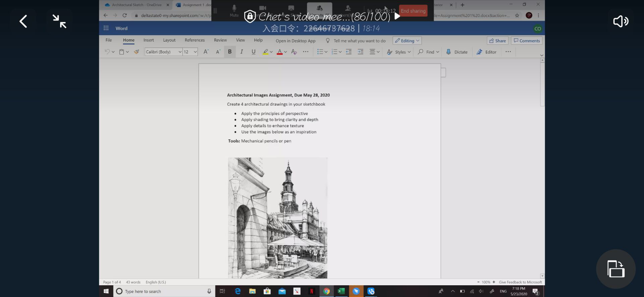This screenshot has width=644, height=297.
Task: Apply the yellow text highlight color
Action: (265, 52)
